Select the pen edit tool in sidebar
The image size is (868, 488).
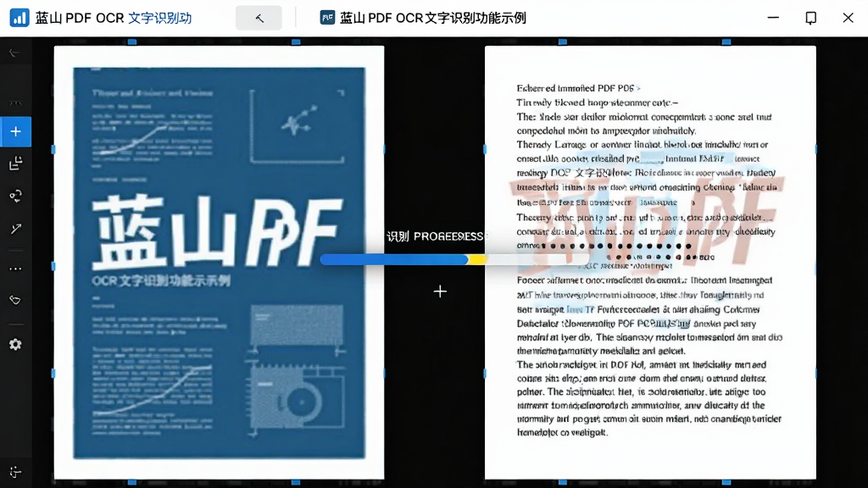(x=15, y=229)
